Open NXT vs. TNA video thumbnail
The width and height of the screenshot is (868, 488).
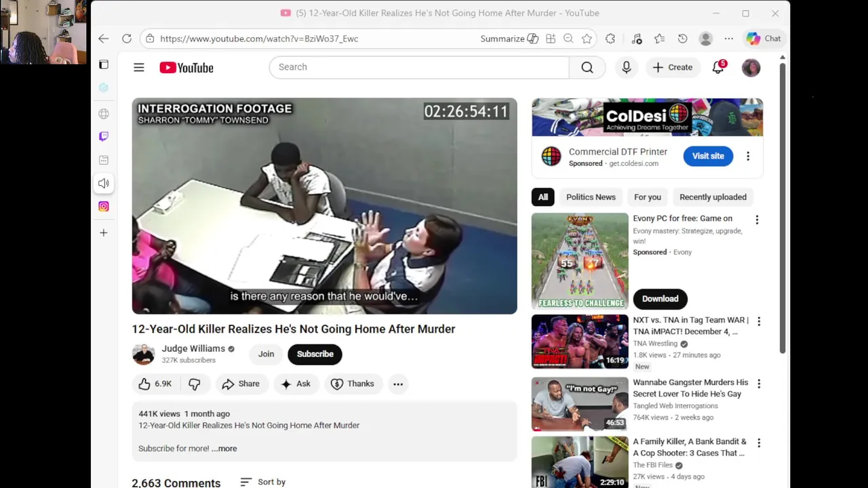click(x=580, y=342)
